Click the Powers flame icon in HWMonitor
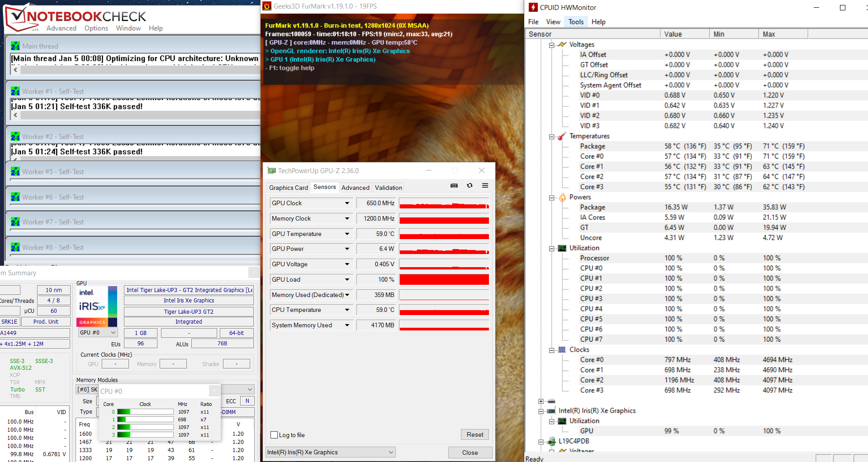 tap(562, 197)
